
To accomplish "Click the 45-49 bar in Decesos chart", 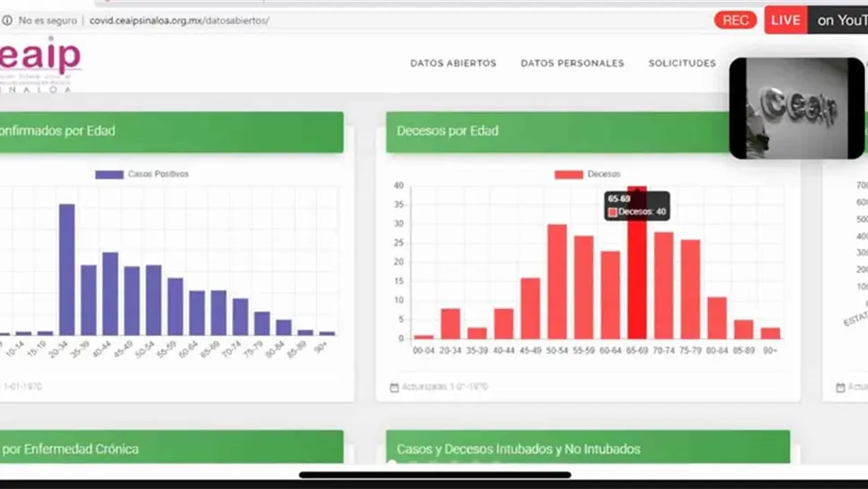I will click(x=530, y=308).
